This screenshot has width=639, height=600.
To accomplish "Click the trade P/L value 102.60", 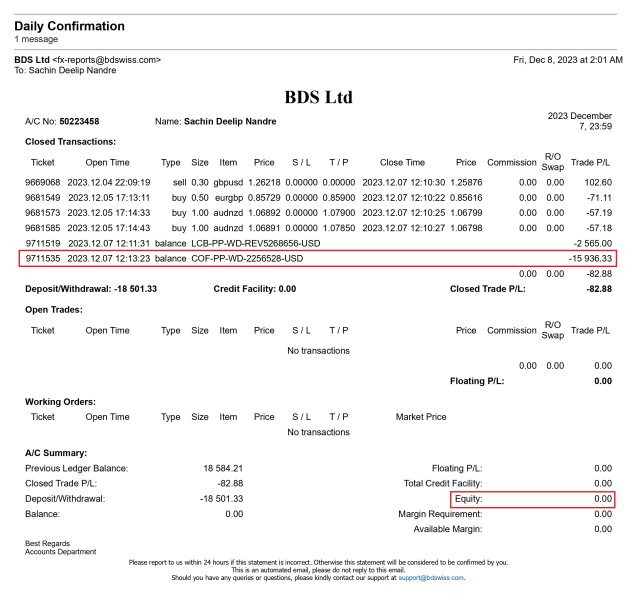I will [x=598, y=182].
